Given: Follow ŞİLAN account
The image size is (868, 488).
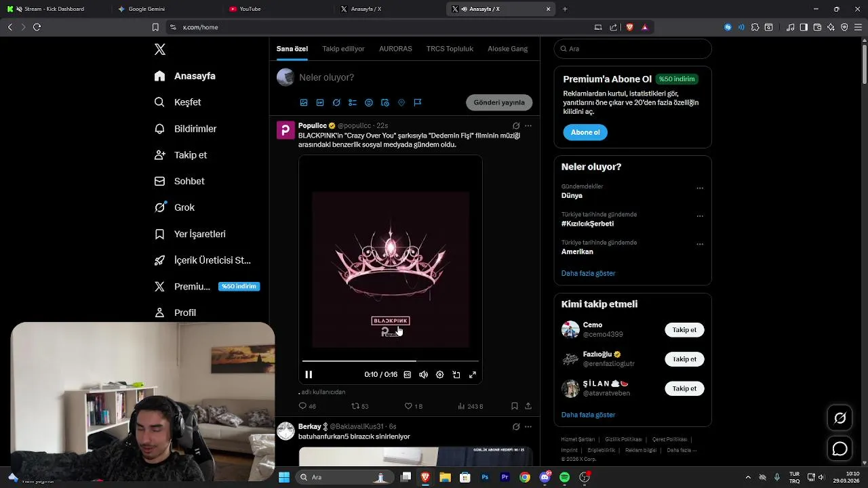Looking at the screenshot, I should click(684, 388).
